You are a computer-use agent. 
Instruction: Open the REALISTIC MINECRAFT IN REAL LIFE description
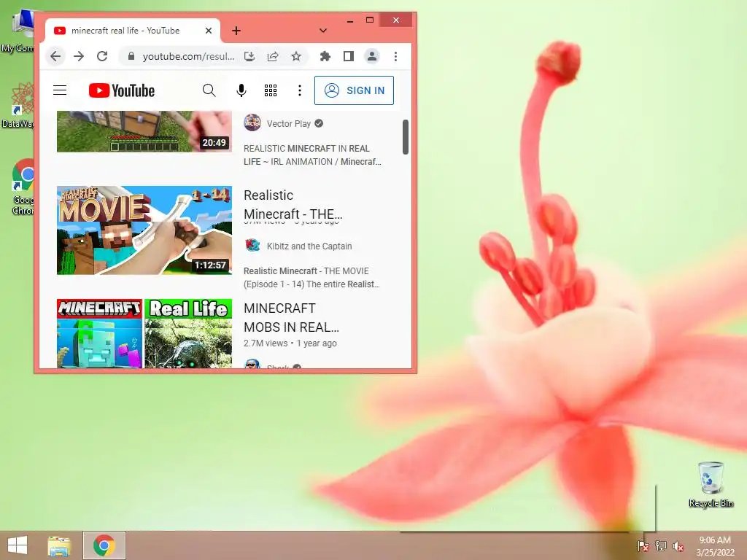[x=312, y=155]
